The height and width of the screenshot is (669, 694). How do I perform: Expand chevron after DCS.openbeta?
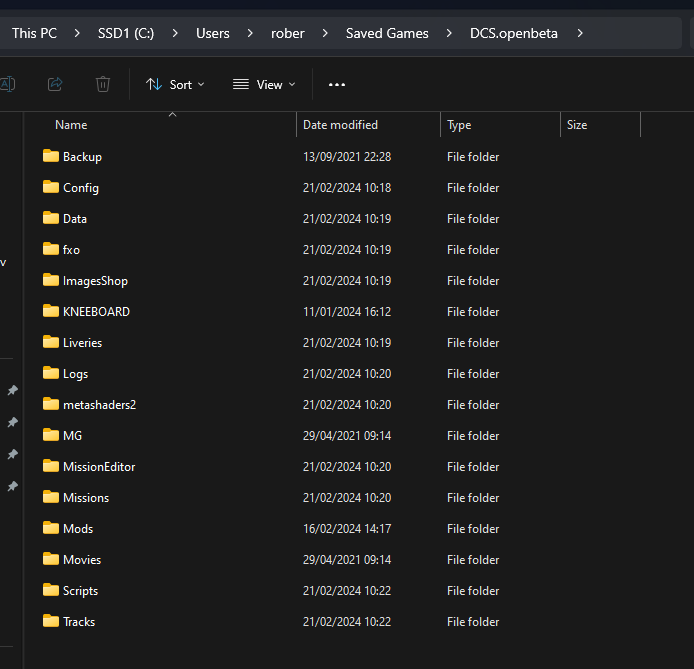coord(580,33)
